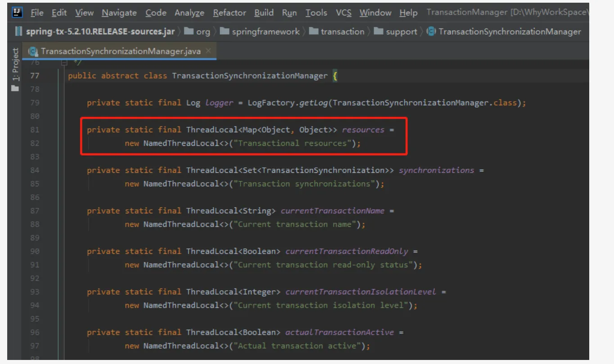Click the currentTransactionName field name
This screenshot has width=614, height=364.
pyautogui.click(x=333, y=211)
